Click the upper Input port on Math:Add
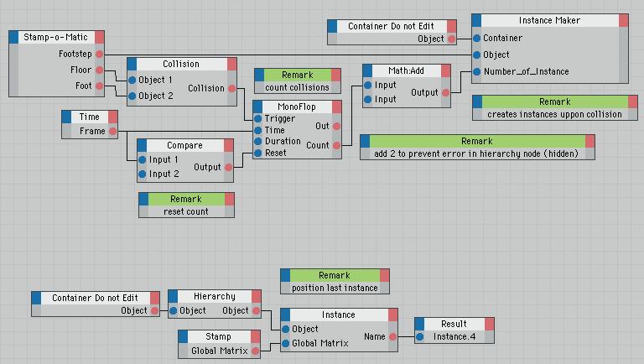Screen dimensions: 644x364 pyautogui.click(x=368, y=85)
